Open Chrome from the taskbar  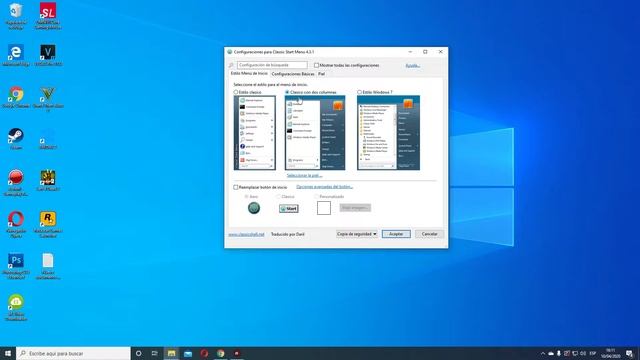220,353
